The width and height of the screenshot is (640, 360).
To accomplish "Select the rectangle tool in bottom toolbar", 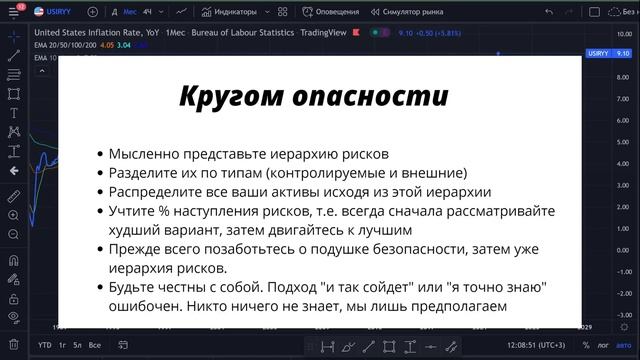I will [x=389, y=347].
